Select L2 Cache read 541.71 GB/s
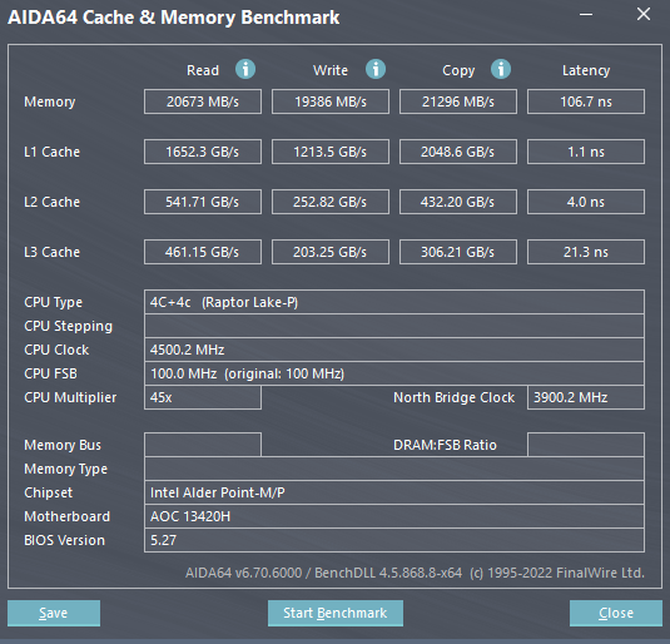 203,202
